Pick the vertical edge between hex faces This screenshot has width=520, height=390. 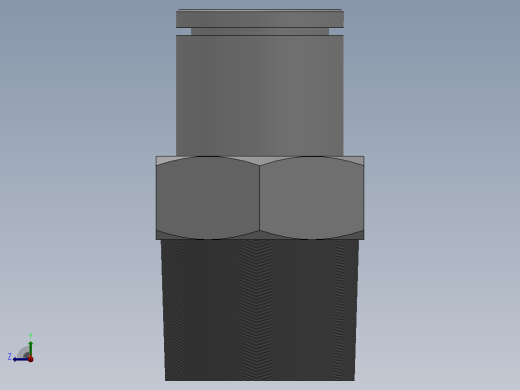point(260,198)
